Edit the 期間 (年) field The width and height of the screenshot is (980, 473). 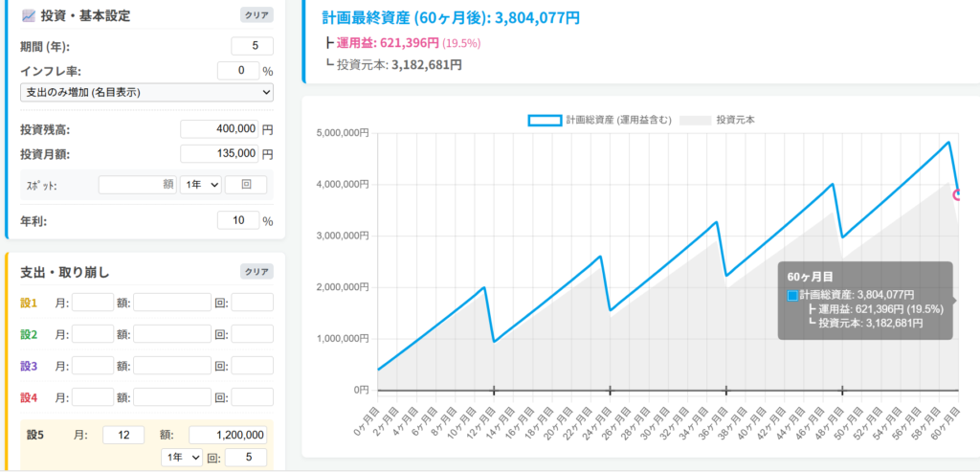[x=252, y=46]
